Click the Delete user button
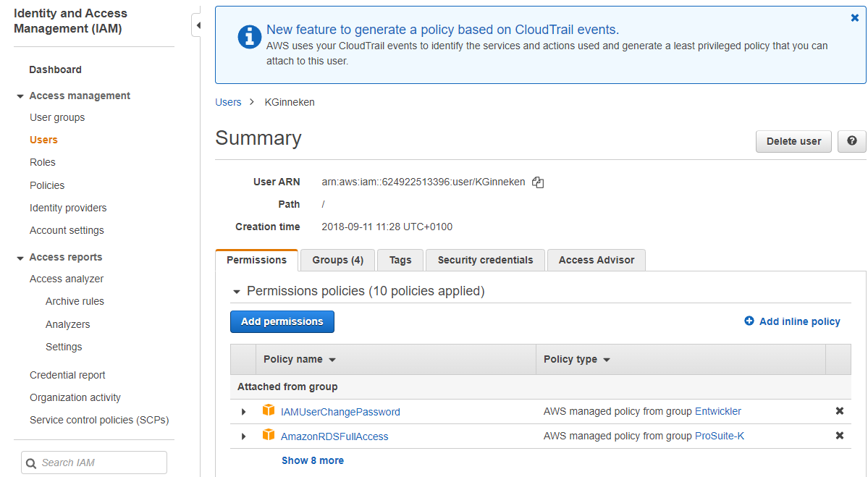 [x=793, y=141]
